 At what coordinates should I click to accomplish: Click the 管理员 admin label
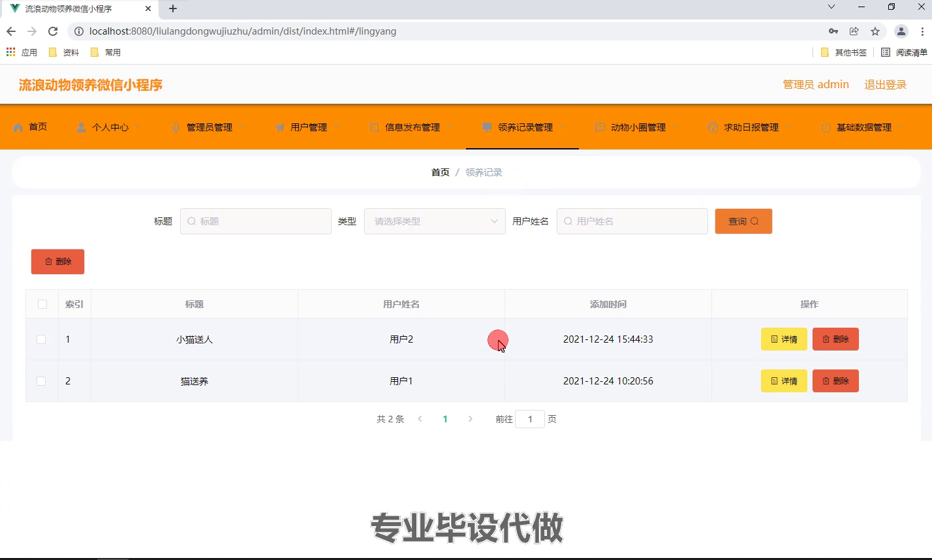click(x=816, y=85)
